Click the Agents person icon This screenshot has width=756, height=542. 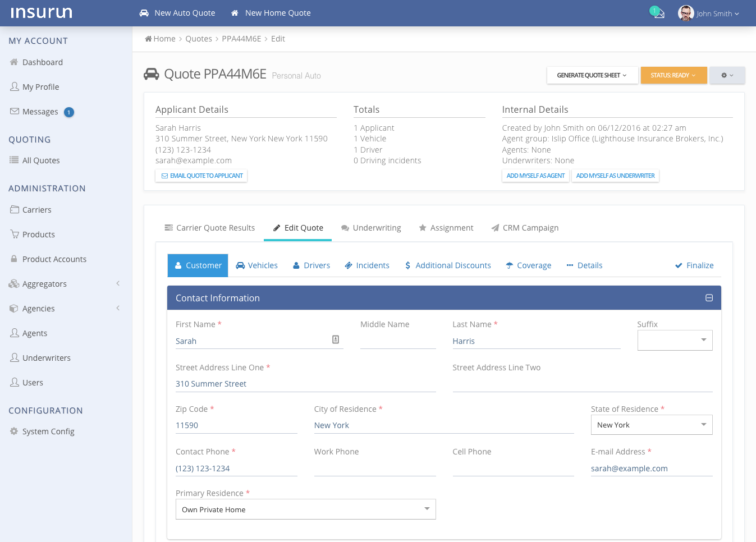coord(15,333)
